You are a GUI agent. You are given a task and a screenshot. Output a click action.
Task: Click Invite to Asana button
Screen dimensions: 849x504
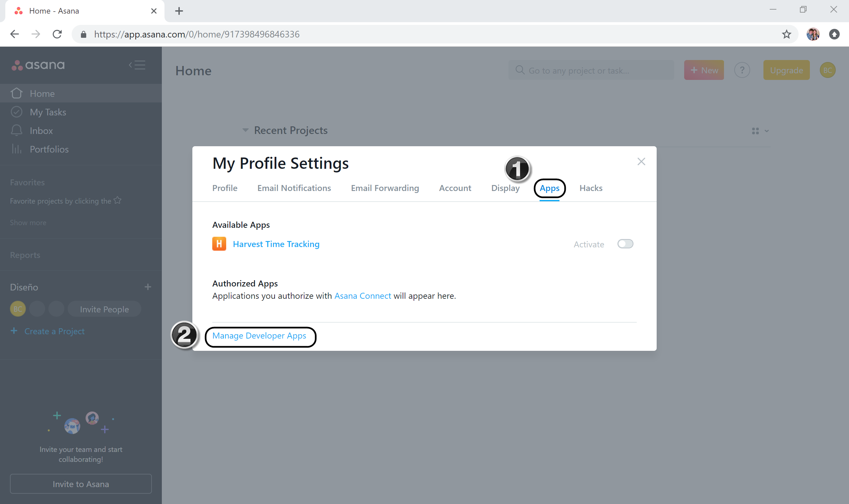tap(81, 484)
